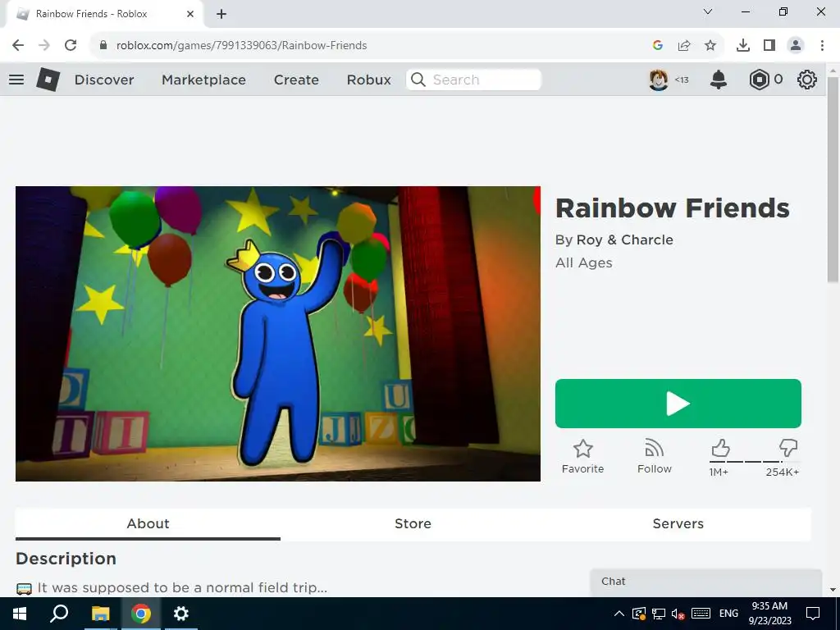840x630 pixels.
Task: Open the Robux page link
Action: [368, 80]
